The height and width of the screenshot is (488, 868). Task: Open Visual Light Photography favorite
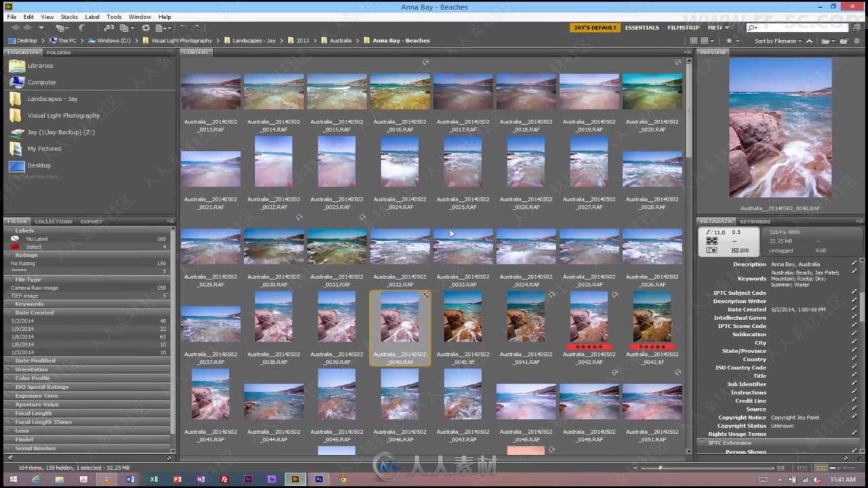[x=63, y=115]
